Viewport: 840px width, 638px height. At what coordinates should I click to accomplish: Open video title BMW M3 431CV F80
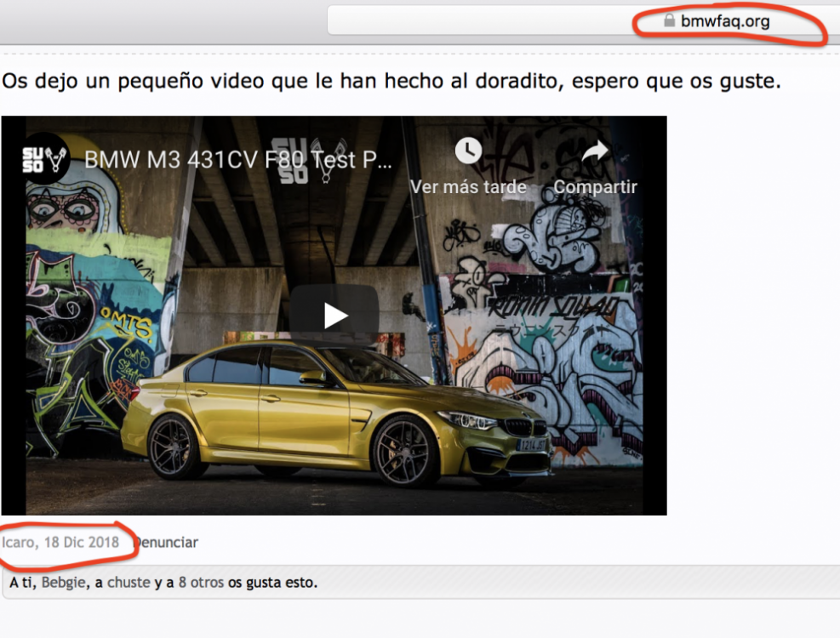point(238,160)
